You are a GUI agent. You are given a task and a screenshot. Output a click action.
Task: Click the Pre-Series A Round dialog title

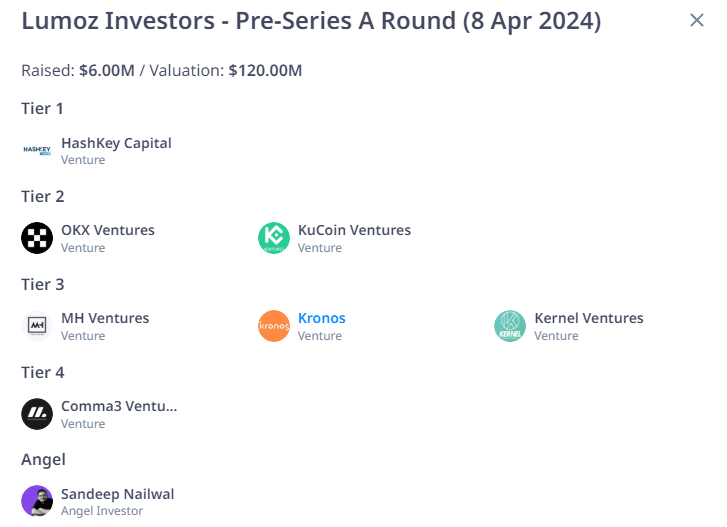tap(311, 21)
